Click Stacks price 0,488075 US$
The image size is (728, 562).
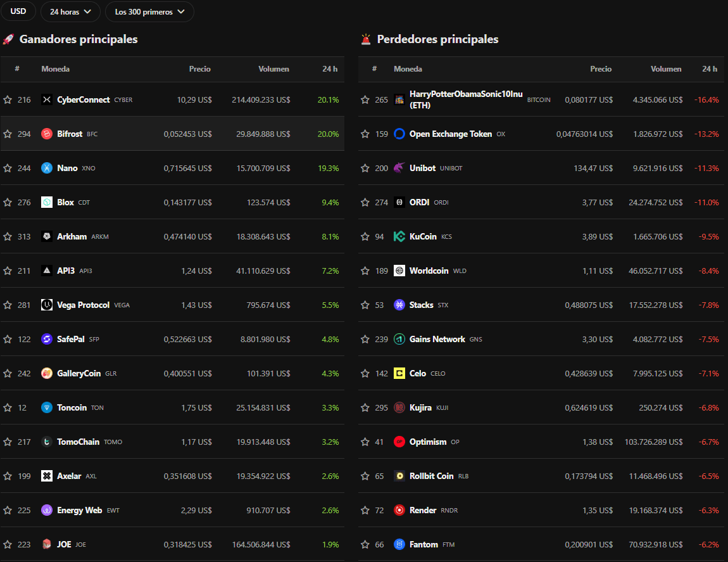tap(589, 305)
